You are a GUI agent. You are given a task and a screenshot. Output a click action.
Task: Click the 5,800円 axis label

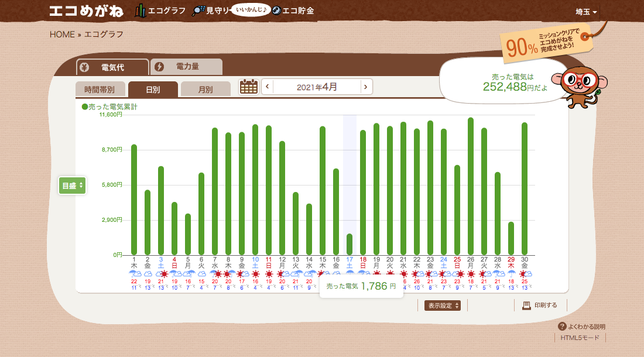112,185
